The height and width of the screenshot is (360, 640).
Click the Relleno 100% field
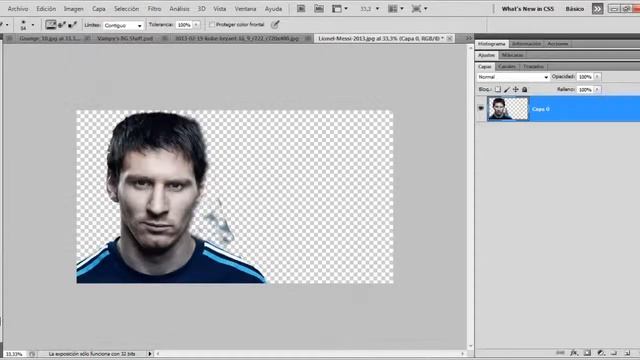point(585,89)
